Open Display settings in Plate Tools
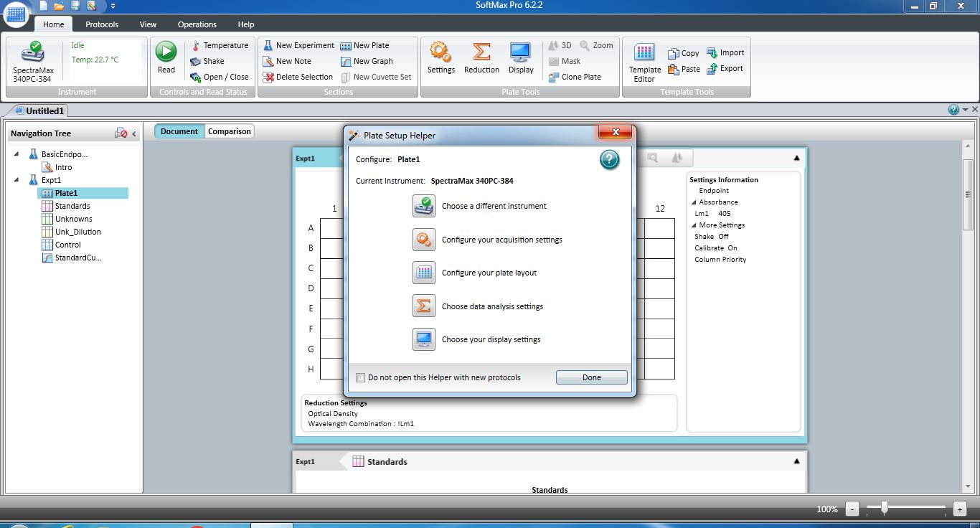980x528 pixels. coord(521,57)
